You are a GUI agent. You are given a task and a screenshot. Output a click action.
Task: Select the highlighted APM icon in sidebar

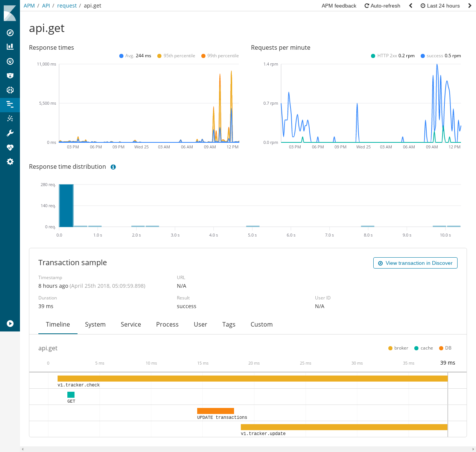[10, 105]
